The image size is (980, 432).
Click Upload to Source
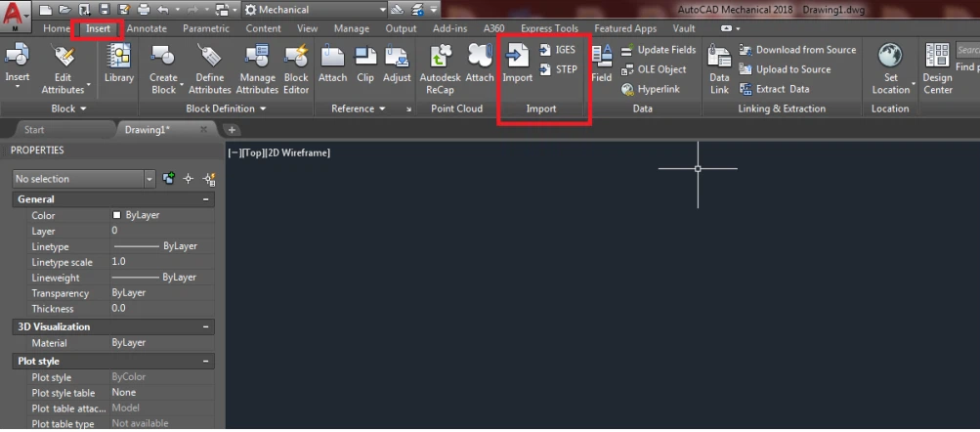(785, 69)
